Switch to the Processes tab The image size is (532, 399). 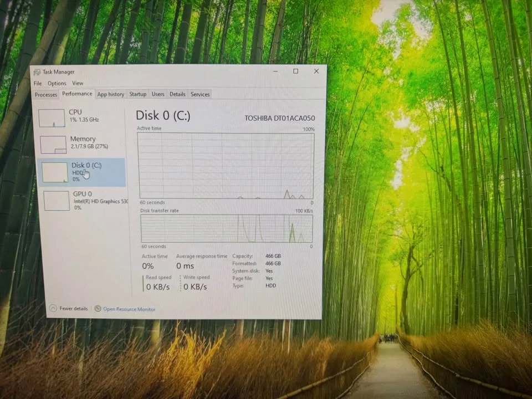click(46, 95)
